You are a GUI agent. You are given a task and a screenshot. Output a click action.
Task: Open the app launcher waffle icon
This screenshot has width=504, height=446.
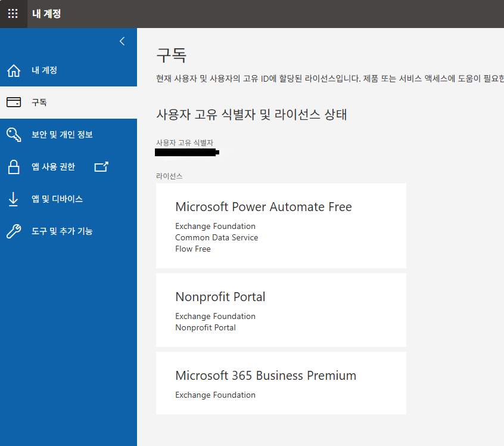click(13, 14)
